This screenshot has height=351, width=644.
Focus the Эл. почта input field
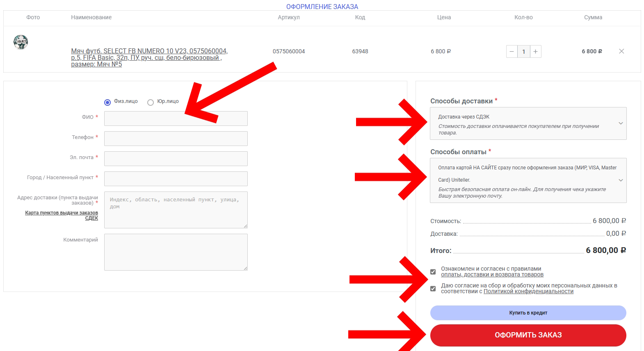point(176,159)
